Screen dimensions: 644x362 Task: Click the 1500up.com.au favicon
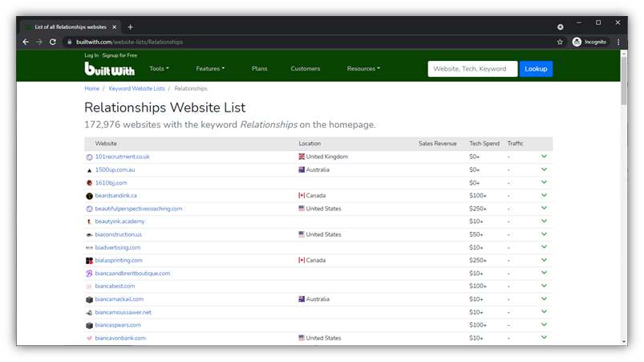89,170
